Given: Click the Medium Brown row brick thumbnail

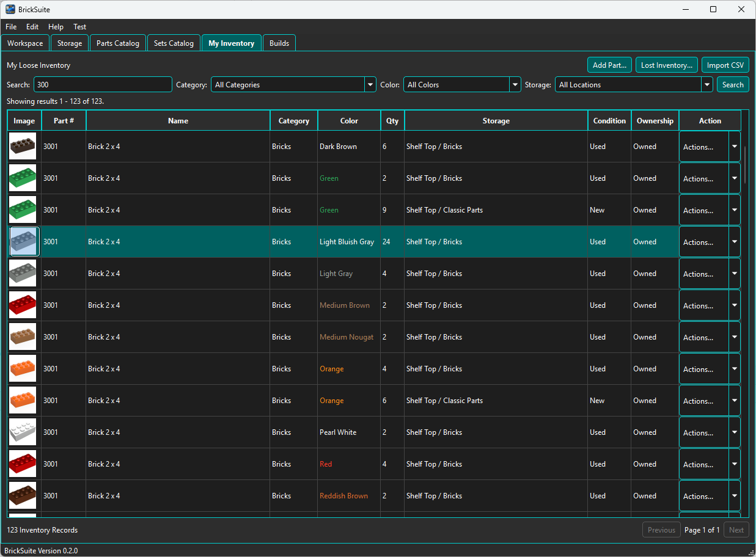Looking at the screenshot, I should [23, 305].
